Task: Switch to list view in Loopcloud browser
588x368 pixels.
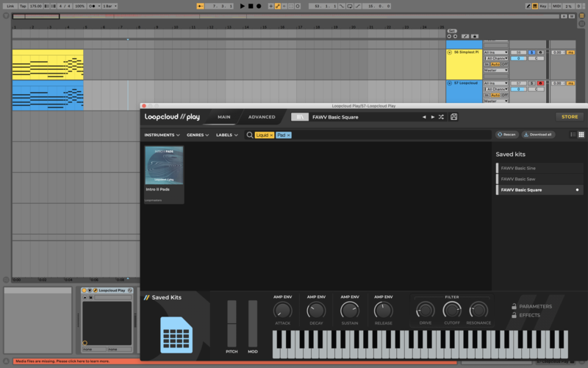Action: (x=573, y=135)
